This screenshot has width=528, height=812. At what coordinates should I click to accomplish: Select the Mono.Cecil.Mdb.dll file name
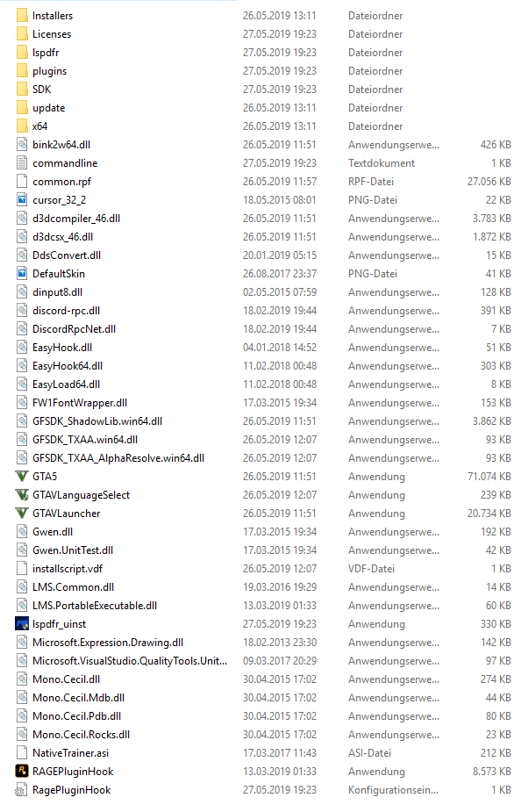click(x=78, y=698)
